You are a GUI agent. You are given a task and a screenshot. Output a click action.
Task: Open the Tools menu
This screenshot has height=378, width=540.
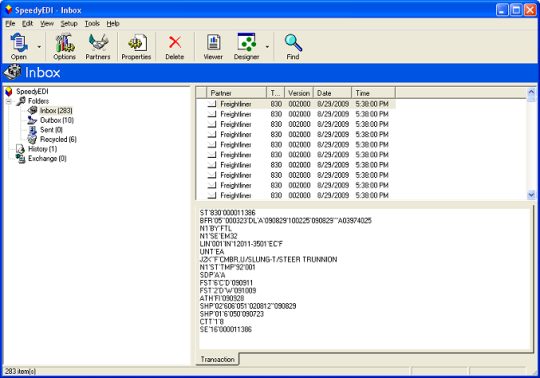coord(92,23)
